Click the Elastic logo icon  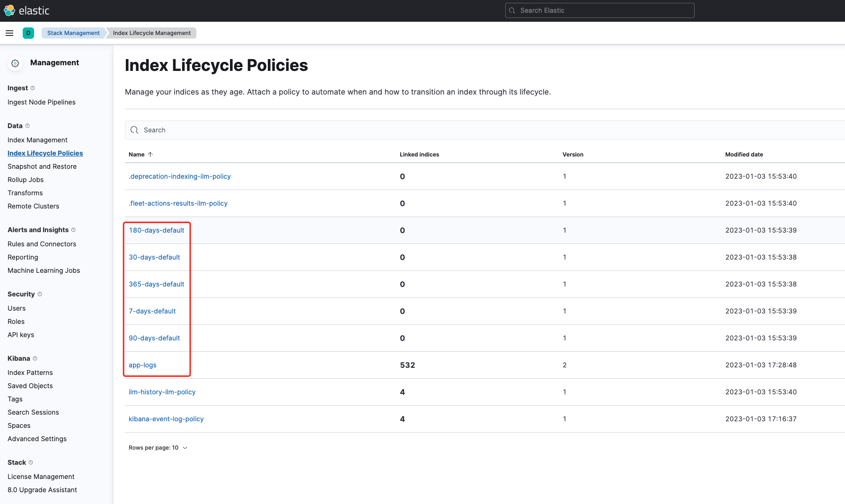coord(9,10)
